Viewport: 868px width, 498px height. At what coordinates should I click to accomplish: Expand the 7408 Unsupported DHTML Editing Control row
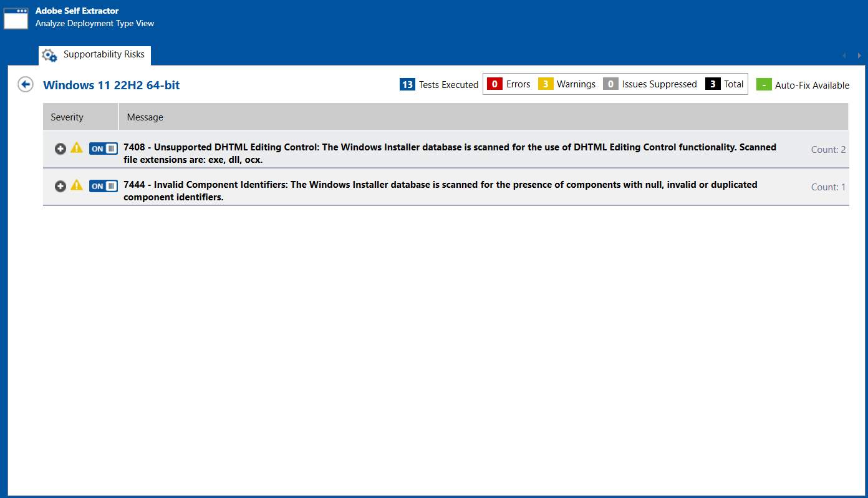tap(60, 149)
